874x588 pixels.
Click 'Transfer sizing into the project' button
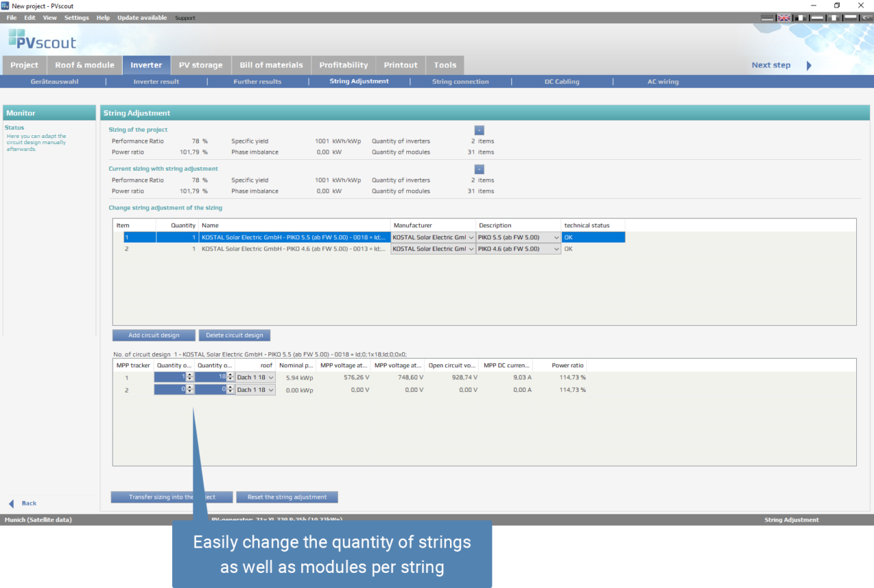(x=172, y=497)
